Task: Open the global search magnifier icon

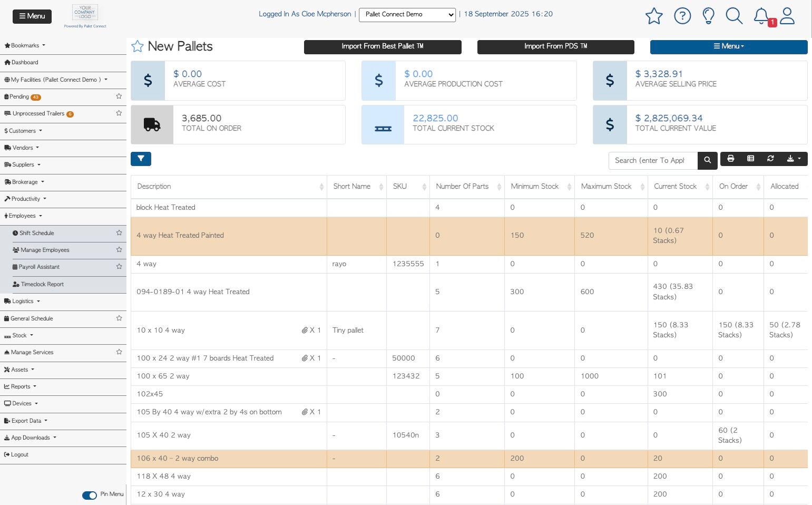Action: [x=734, y=16]
